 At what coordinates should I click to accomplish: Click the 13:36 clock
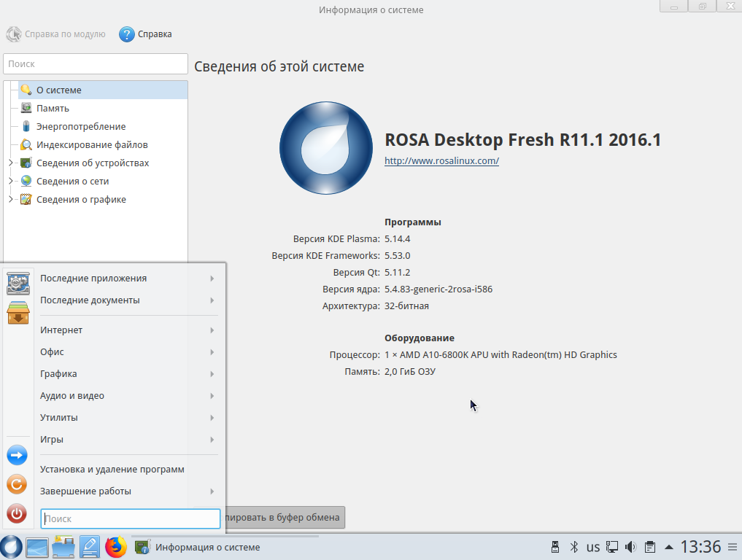coord(700,547)
